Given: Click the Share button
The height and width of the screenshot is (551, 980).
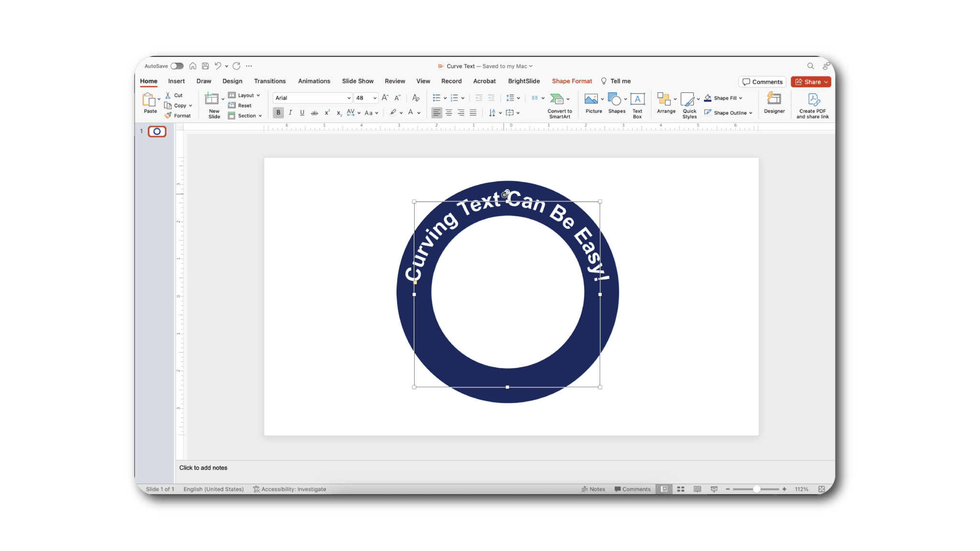Looking at the screenshot, I should (x=811, y=82).
